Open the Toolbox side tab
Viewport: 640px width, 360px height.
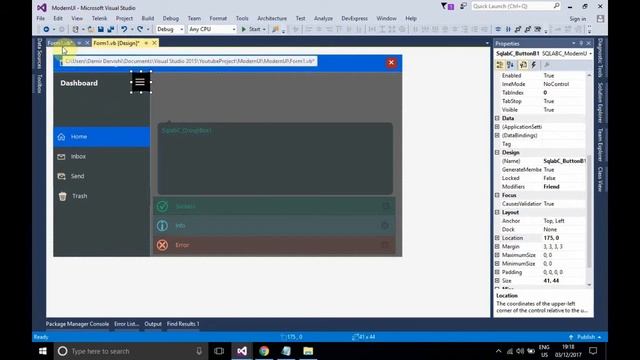coord(40,84)
